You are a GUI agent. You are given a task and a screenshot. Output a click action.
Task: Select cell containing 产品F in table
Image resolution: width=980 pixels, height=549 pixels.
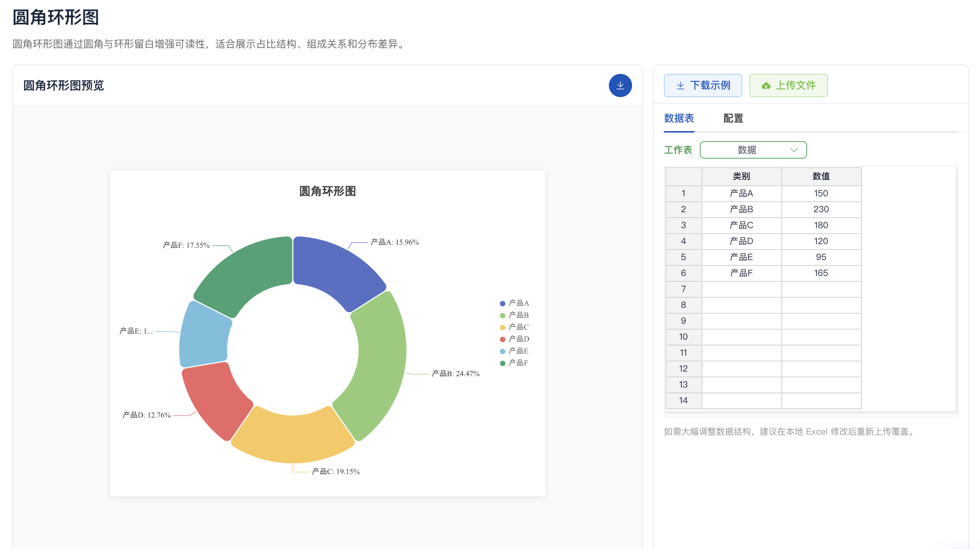[742, 273]
